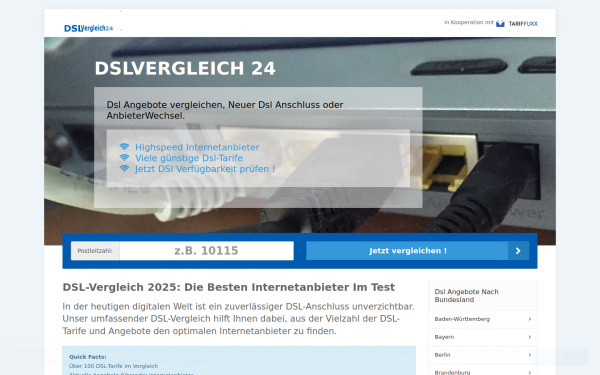Open the Berlin DSL offers
The height and width of the screenshot is (375, 600).
point(483,355)
